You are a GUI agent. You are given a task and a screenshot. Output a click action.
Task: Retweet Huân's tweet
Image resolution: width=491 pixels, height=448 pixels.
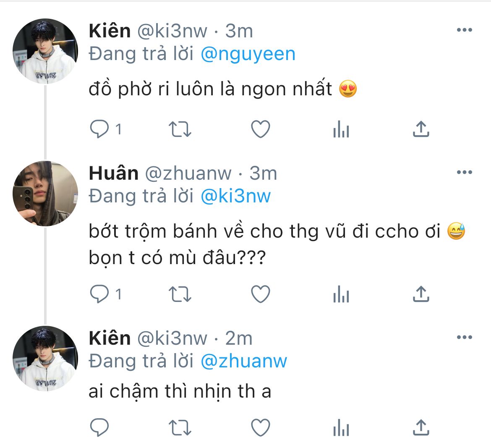point(180,294)
